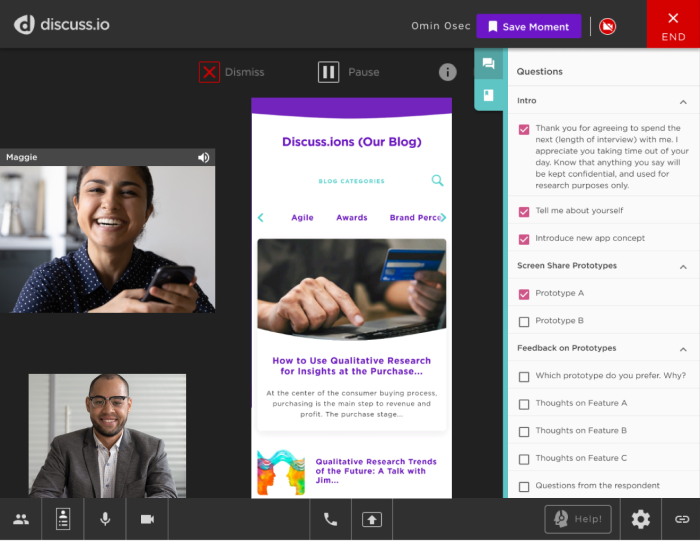The width and height of the screenshot is (700, 541).
Task: Check Thoughts on Feature C
Action: click(x=524, y=459)
